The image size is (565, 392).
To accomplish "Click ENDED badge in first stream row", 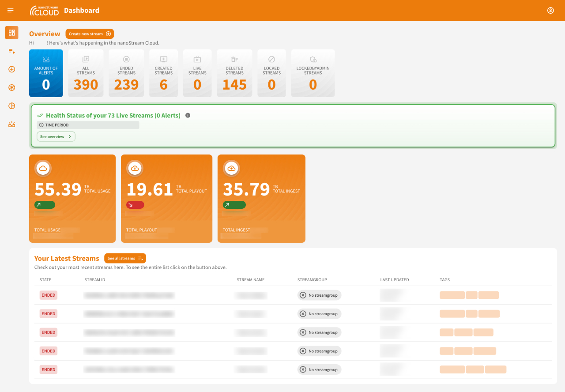I will coord(49,295).
